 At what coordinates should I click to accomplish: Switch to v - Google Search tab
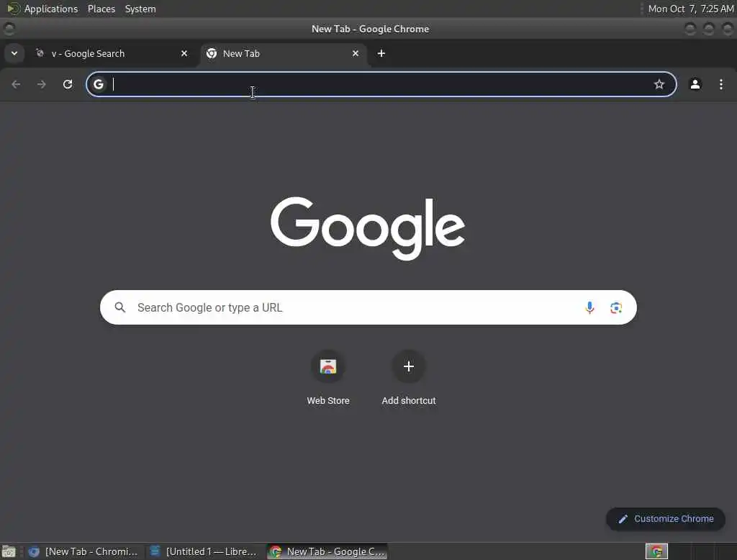112,53
